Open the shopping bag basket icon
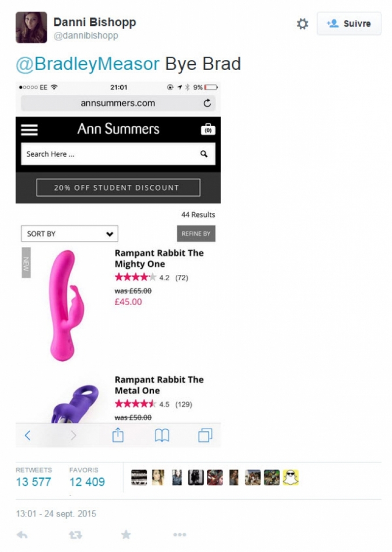392x552 pixels. [208, 129]
